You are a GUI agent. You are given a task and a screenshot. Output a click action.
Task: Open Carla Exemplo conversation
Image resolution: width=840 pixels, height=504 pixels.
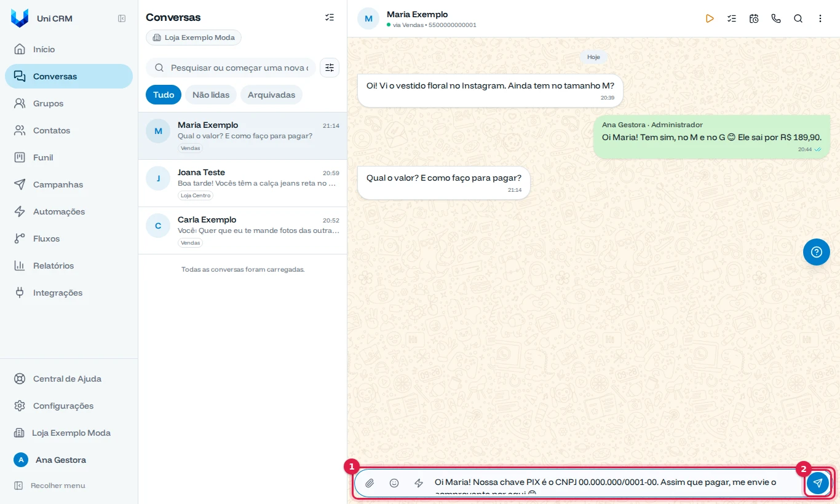tap(242, 230)
